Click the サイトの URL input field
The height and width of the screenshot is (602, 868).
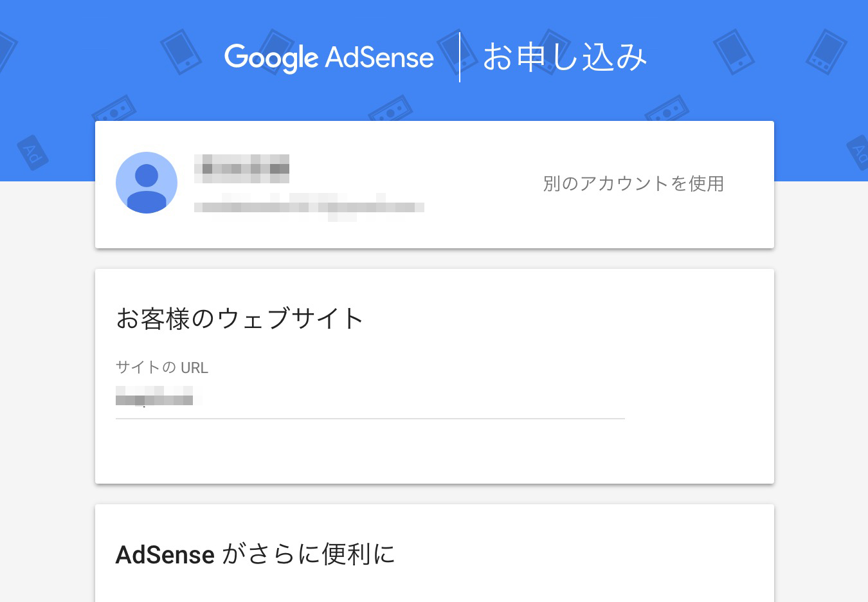pyautogui.click(x=370, y=396)
